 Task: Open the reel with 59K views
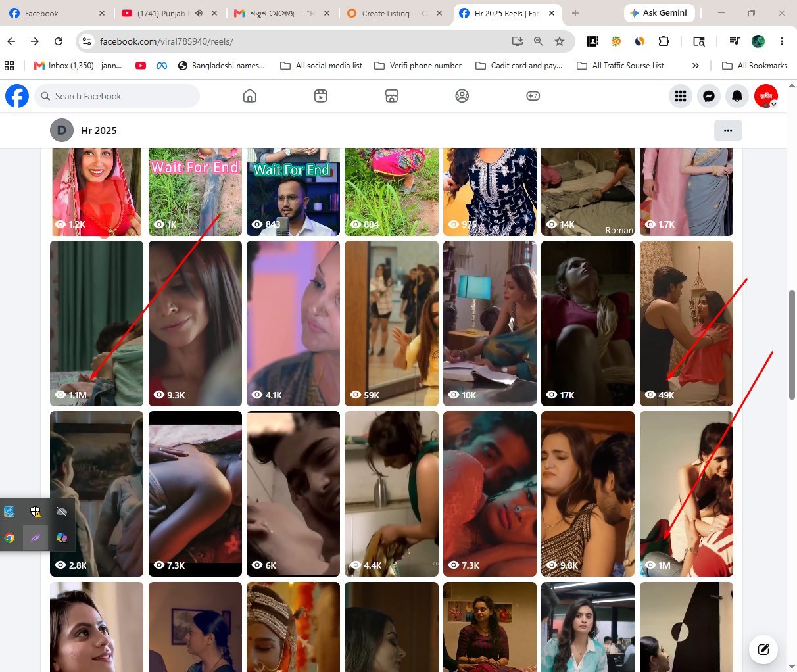[391, 323]
